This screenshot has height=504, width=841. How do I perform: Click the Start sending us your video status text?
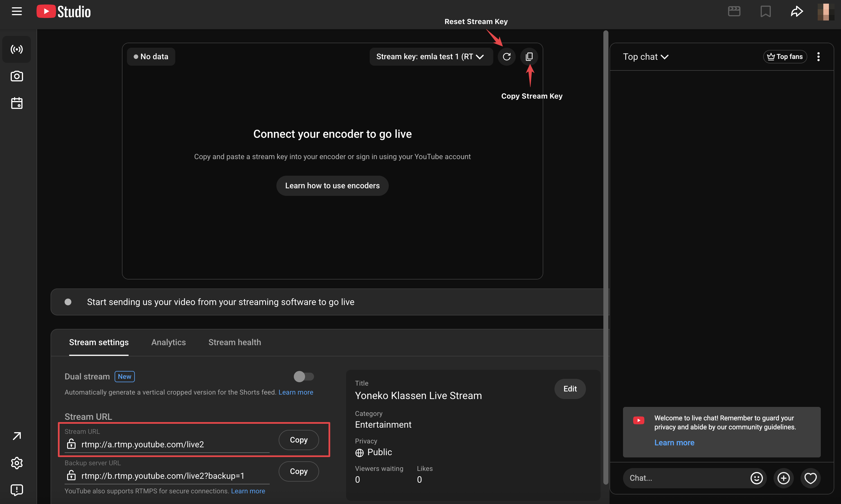pos(220,302)
